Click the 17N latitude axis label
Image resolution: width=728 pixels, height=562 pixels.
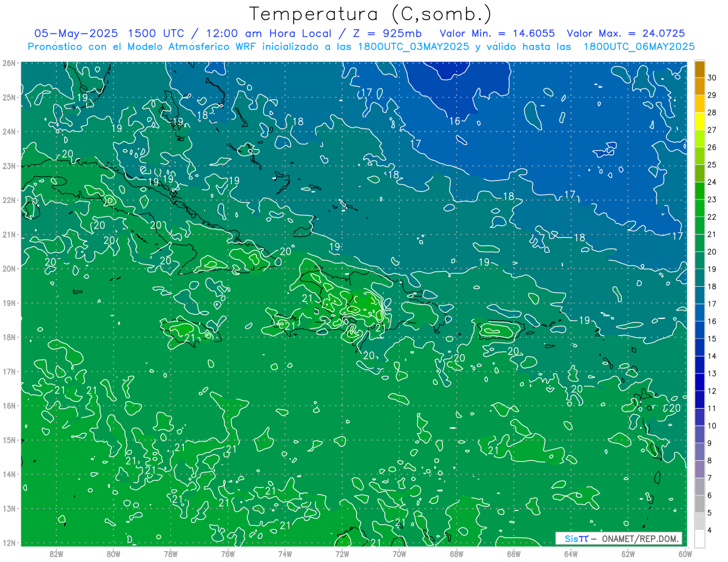10,371
